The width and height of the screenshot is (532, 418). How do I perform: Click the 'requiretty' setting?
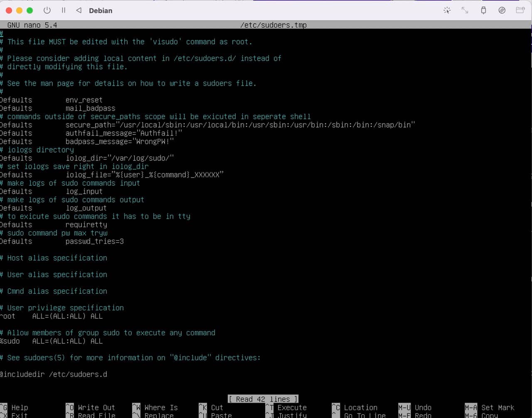coord(86,224)
